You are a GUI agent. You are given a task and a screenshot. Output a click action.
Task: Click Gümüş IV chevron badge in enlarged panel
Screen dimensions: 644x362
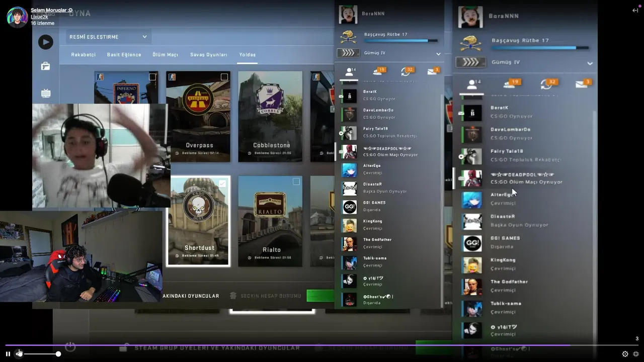tap(471, 62)
